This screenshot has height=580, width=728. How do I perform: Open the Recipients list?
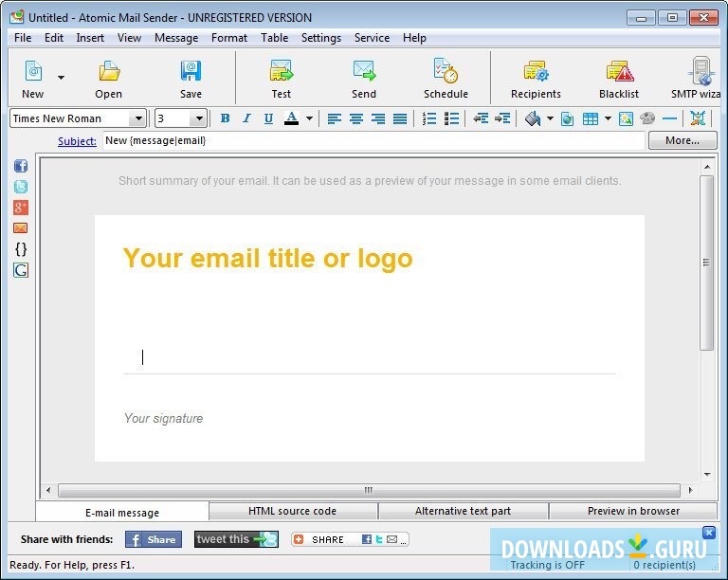coord(536,78)
